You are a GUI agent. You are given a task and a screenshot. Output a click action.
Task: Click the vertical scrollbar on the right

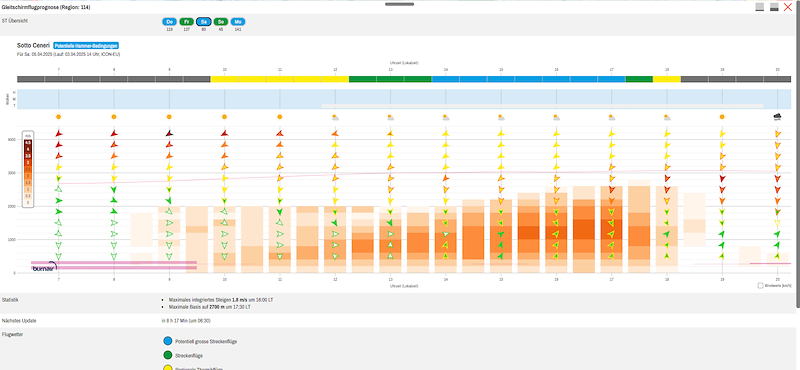(x=797, y=153)
